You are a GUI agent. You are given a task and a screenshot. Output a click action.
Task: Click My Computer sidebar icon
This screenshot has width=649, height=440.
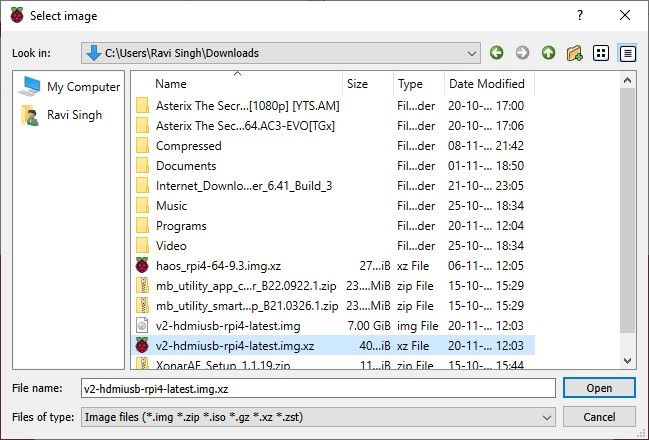29,86
